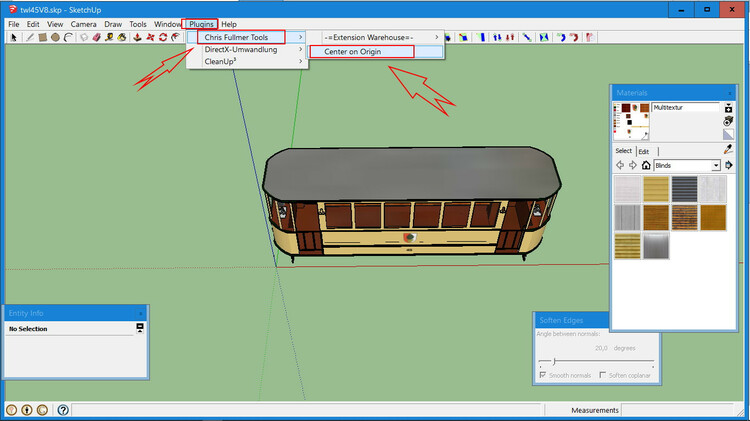The image size is (750, 421).
Task: Toggle the Smooth normals checkbox
Action: point(543,375)
